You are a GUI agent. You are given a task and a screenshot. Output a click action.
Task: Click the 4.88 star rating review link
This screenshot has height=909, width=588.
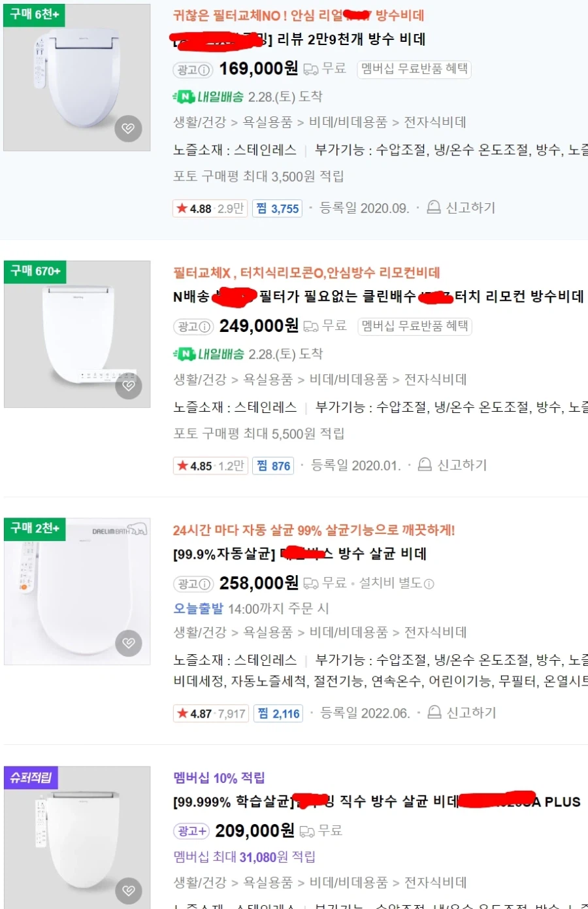pos(210,208)
